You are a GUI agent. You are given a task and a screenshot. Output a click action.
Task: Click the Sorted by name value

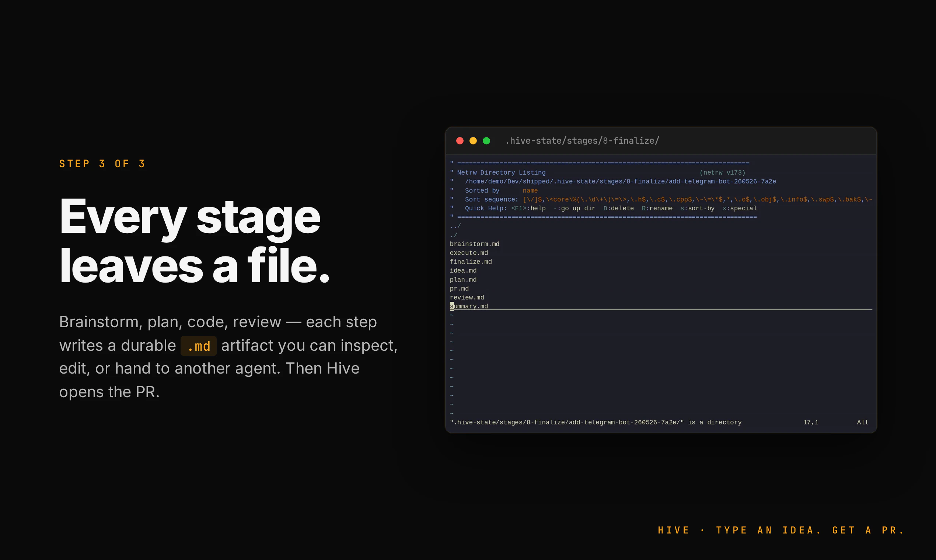click(x=530, y=190)
